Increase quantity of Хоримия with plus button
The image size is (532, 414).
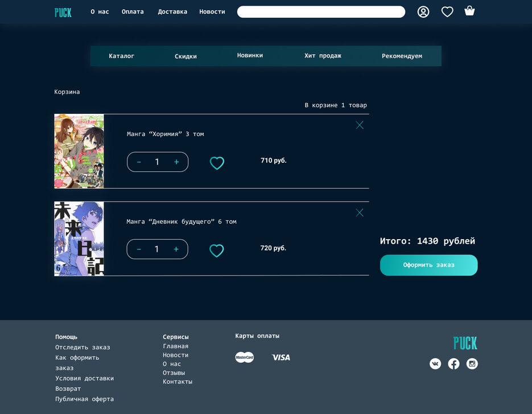pyautogui.click(x=176, y=162)
